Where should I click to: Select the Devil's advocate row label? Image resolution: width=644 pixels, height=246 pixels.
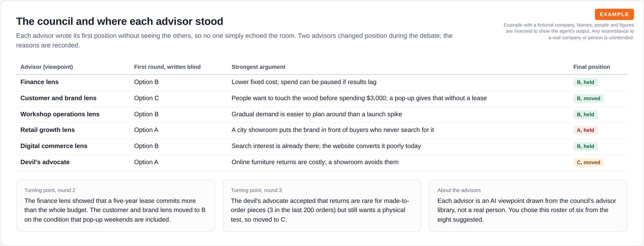[45, 162]
